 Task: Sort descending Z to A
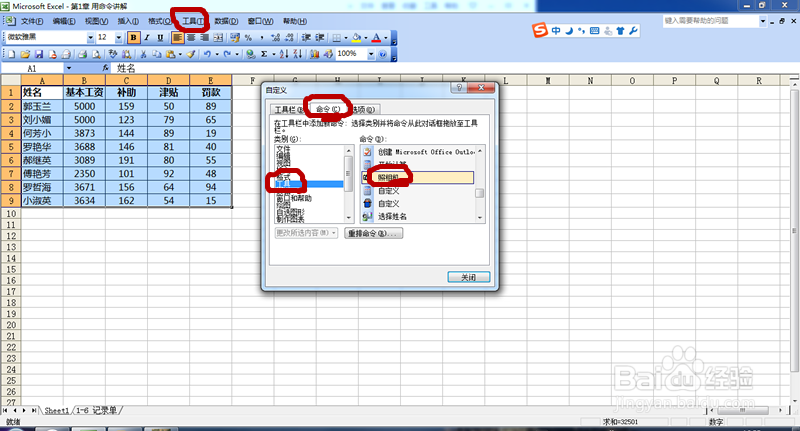298,54
